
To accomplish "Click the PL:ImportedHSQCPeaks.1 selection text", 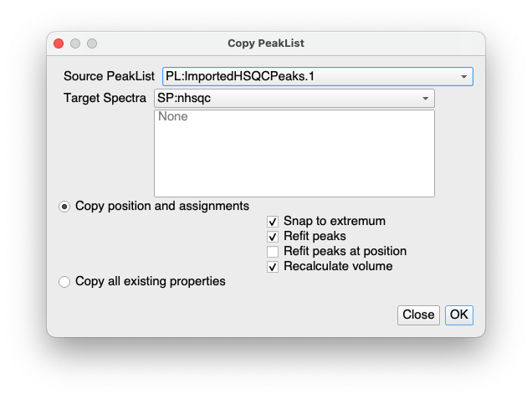I will [240, 77].
